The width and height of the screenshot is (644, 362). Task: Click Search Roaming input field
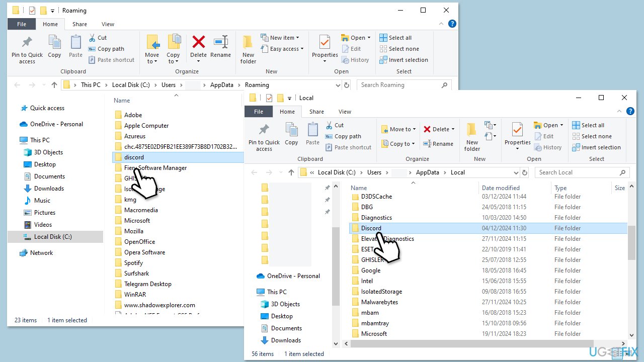pyautogui.click(x=404, y=85)
